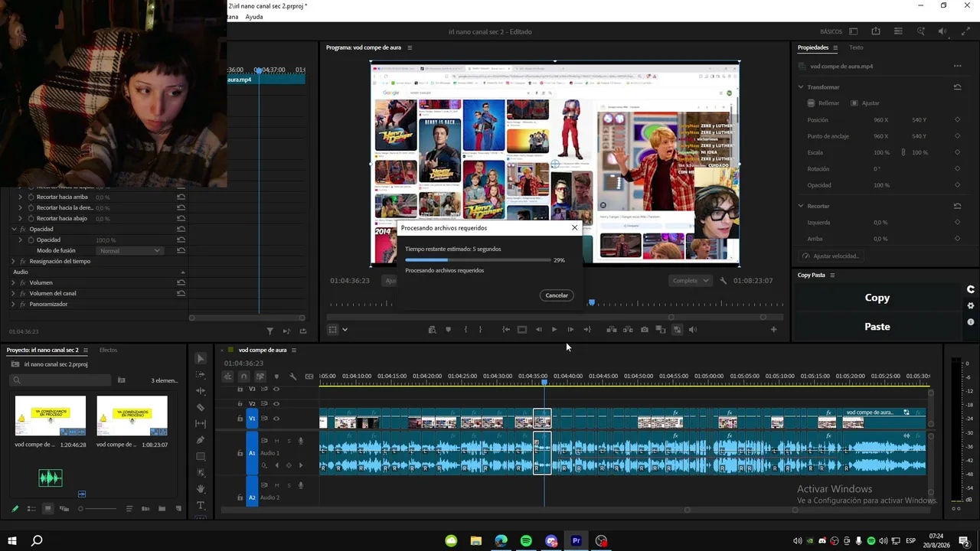This screenshot has height=551, width=980.
Task: Select the Slip tool
Action: pos(201,423)
